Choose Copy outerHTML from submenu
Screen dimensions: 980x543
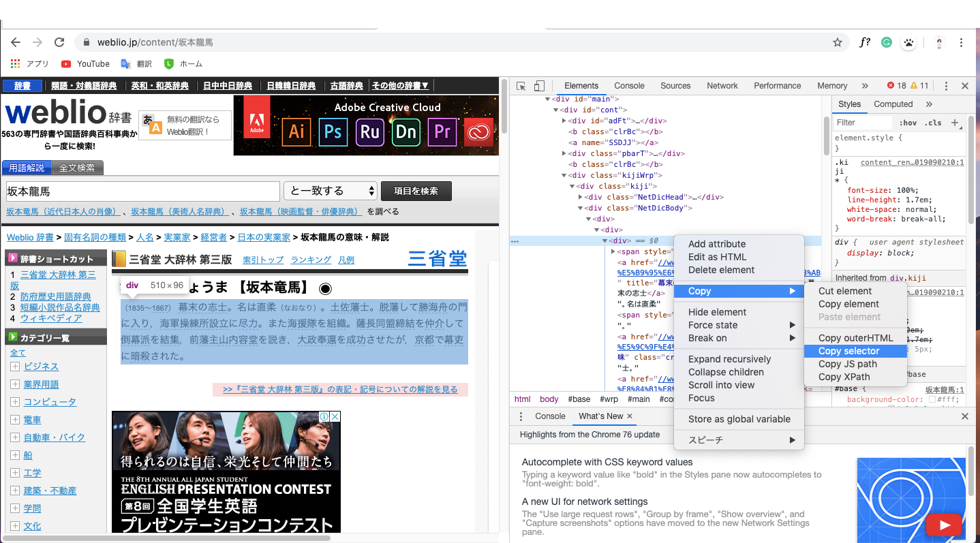pyautogui.click(x=855, y=338)
